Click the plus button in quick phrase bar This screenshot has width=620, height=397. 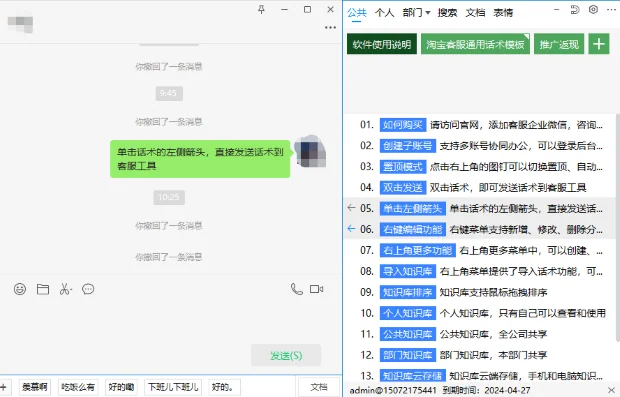[x=4, y=387]
